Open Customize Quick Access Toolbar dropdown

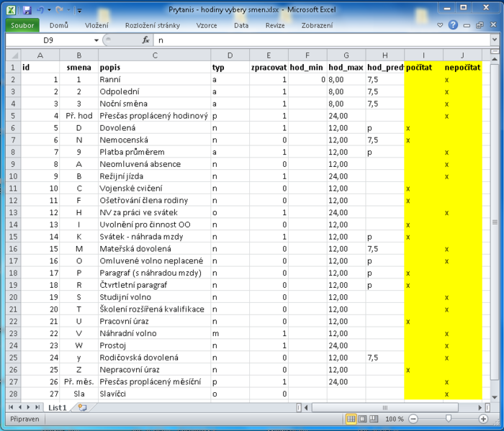point(79,11)
